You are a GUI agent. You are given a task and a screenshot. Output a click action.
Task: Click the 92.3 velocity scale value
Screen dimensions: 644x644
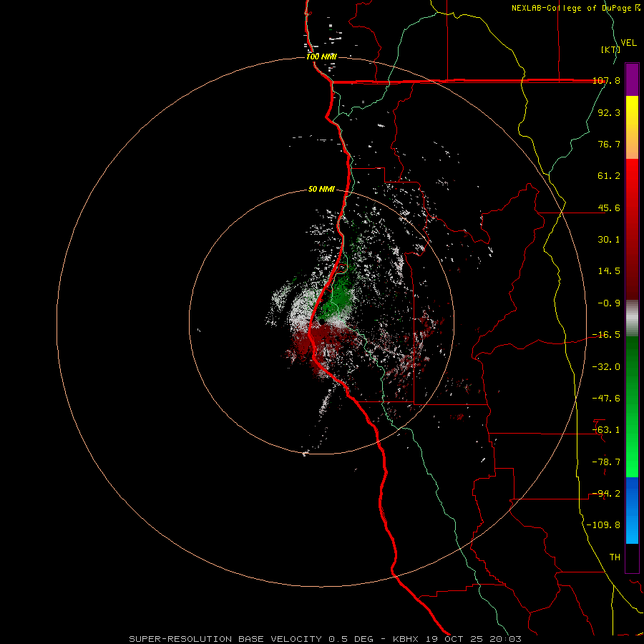click(609, 112)
